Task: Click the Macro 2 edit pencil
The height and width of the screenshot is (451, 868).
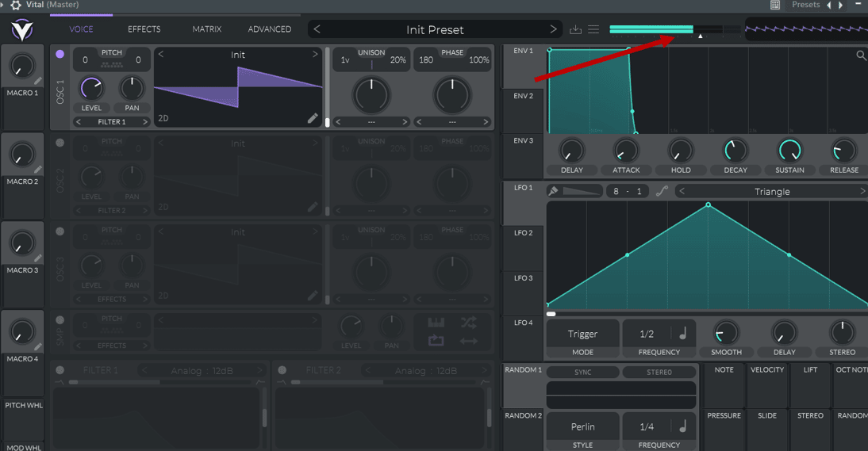Action: pyautogui.click(x=37, y=170)
